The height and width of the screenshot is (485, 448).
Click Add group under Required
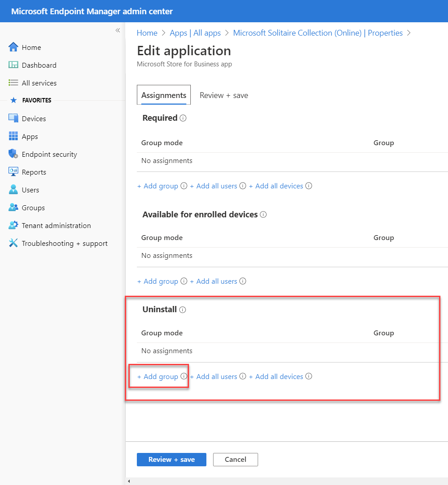click(158, 186)
